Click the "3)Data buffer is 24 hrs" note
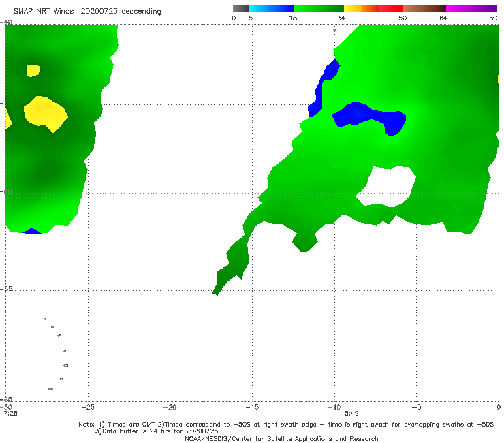Viewport: 504px width, 443px height. point(157,431)
